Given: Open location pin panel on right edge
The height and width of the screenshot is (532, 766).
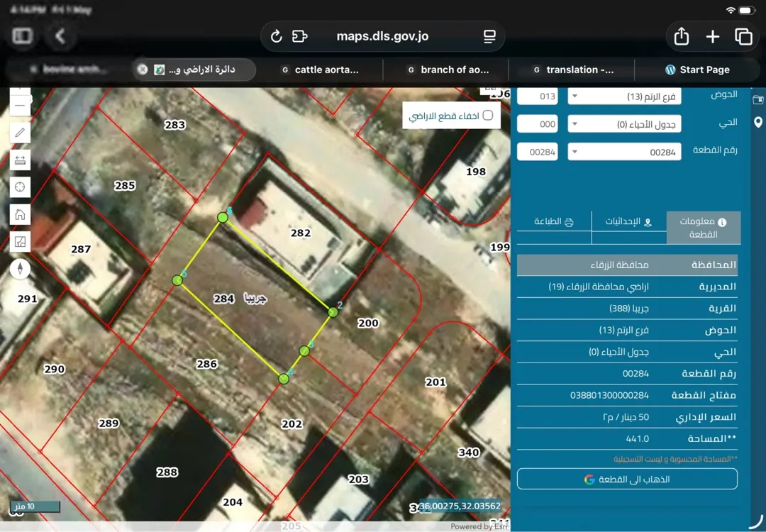Looking at the screenshot, I should [758, 122].
